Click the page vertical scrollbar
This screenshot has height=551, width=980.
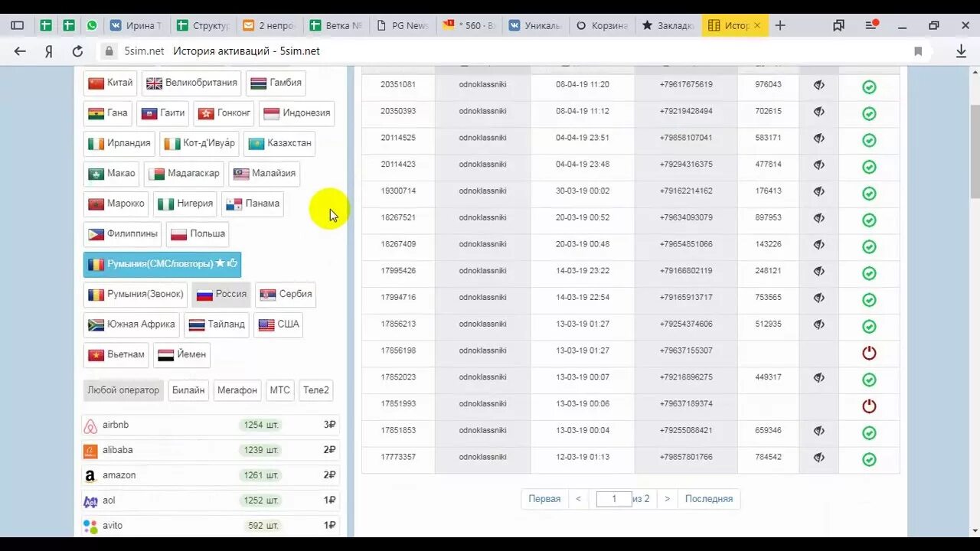(x=975, y=153)
